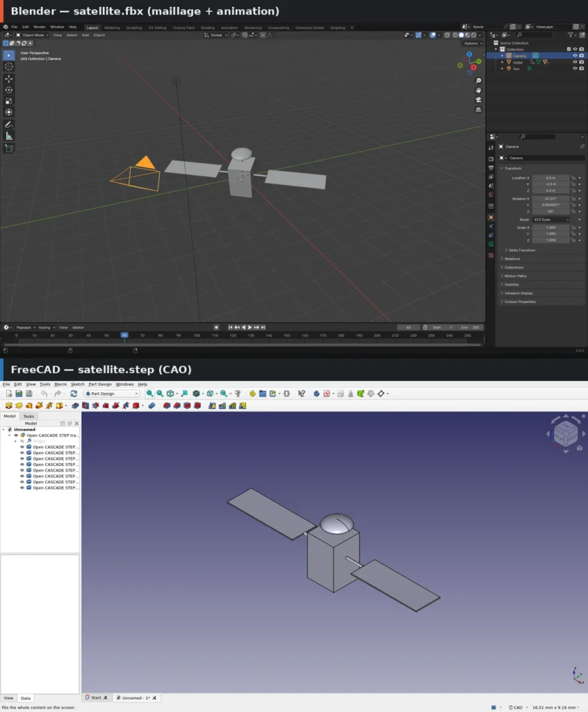The image size is (588, 712).
Task: Click the Blender outliner search field
Action: [535, 35]
